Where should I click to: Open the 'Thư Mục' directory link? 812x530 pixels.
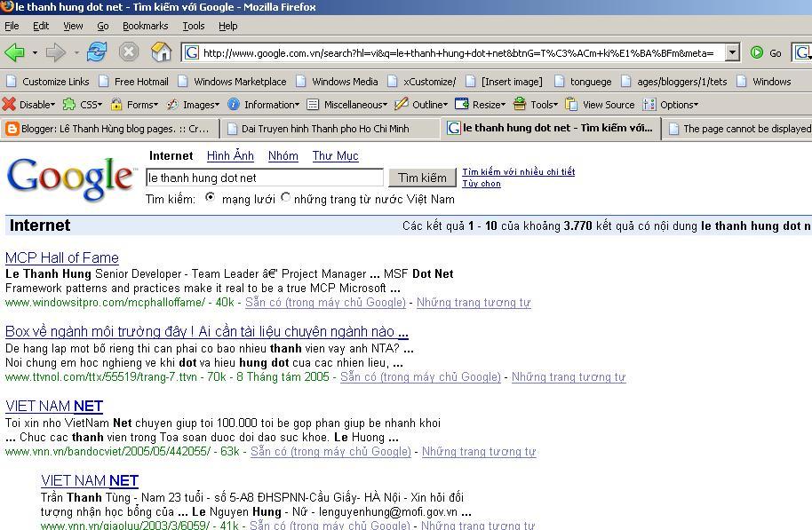336,155
